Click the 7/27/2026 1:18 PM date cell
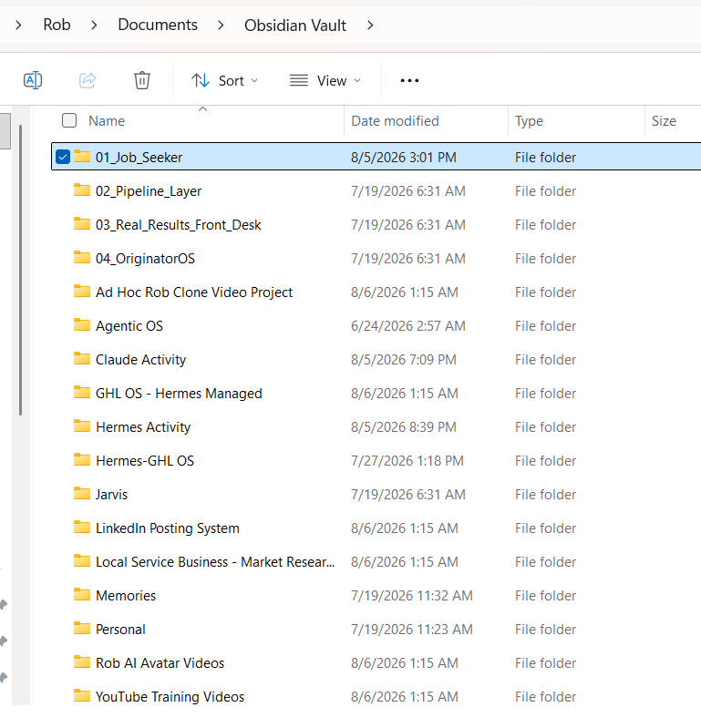Screen dimensions: 701x728 pyautogui.click(x=407, y=460)
